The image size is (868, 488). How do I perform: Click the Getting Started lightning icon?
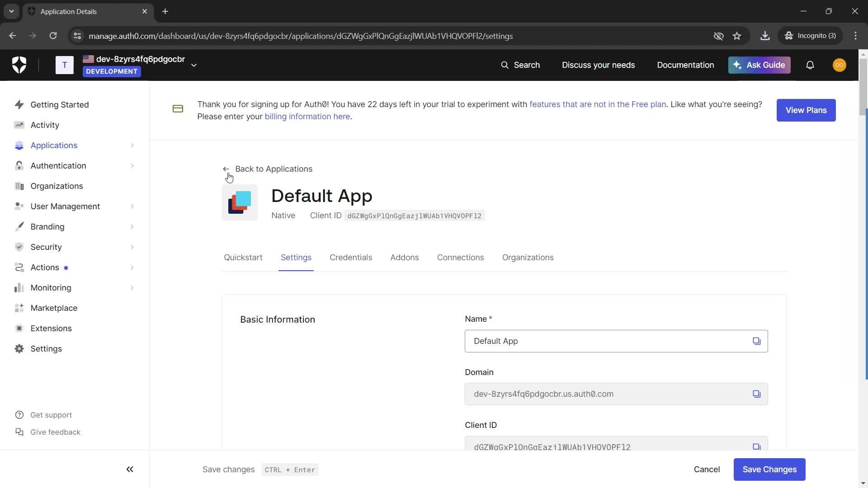[19, 105]
